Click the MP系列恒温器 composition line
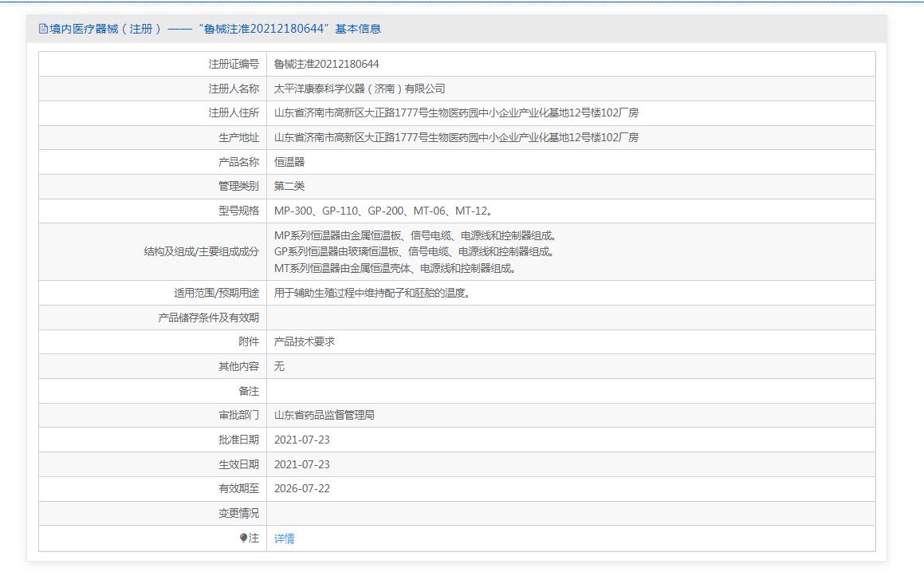The width and height of the screenshot is (924, 576). 415,236
